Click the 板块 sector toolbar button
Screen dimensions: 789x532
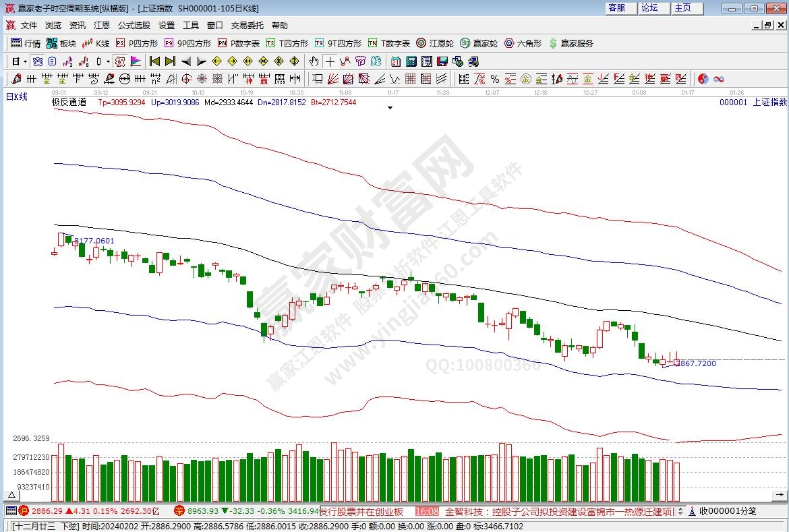click(61, 43)
